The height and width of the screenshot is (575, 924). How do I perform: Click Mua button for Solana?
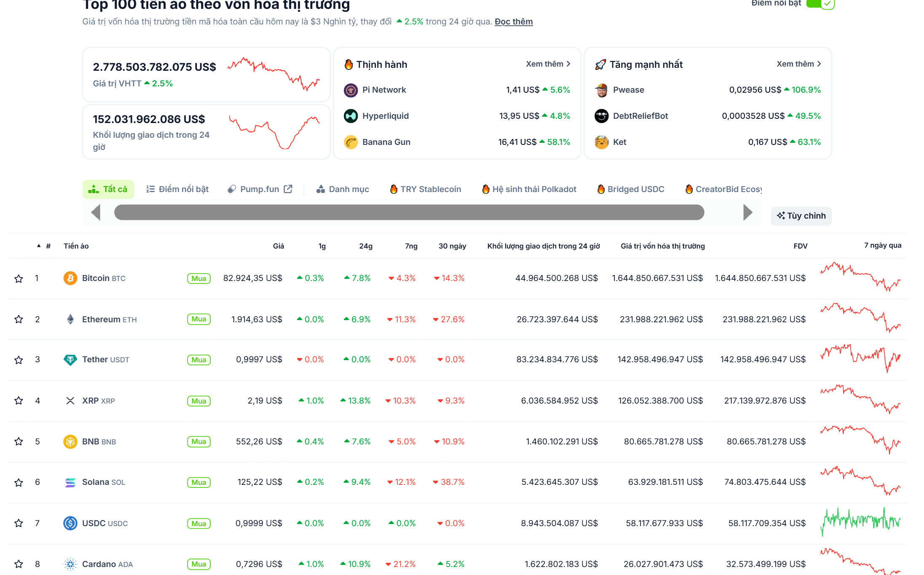point(199,482)
